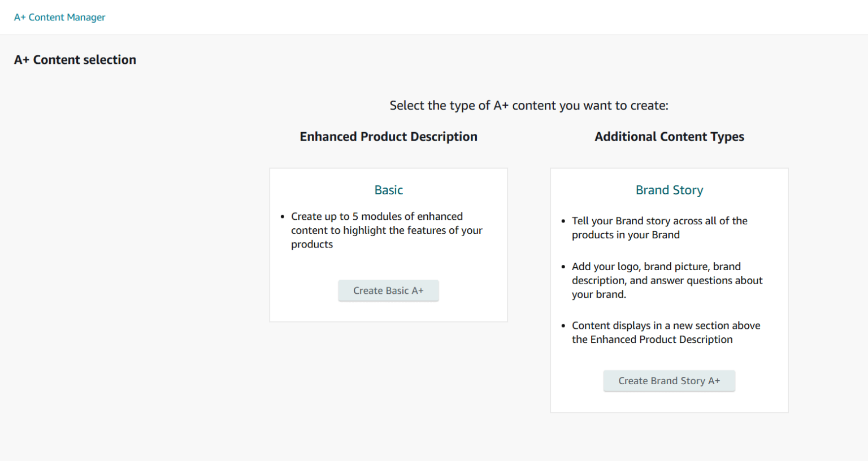The image size is (868, 461).
Task: Select the Create Basic A+ button label text
Action: (388, 290)
